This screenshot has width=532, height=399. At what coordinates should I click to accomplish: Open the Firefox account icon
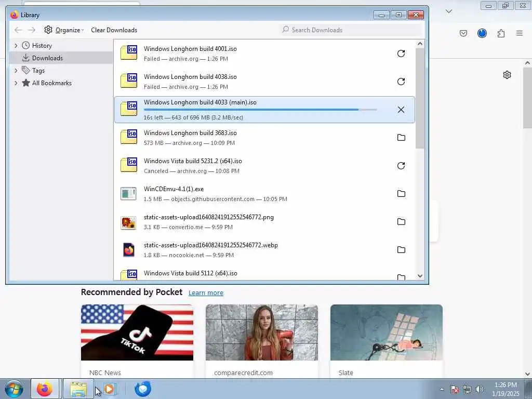(x=482, y=33)
